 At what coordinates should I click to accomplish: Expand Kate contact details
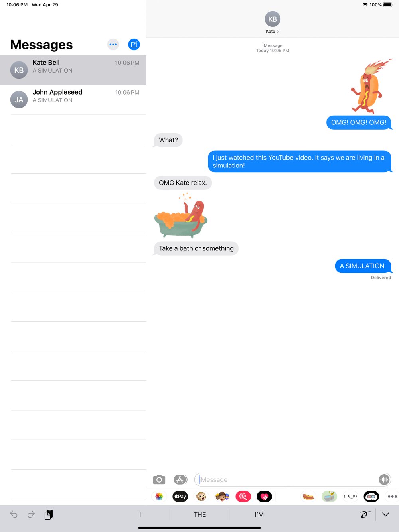pyautogui.click(x=273, y=23)
